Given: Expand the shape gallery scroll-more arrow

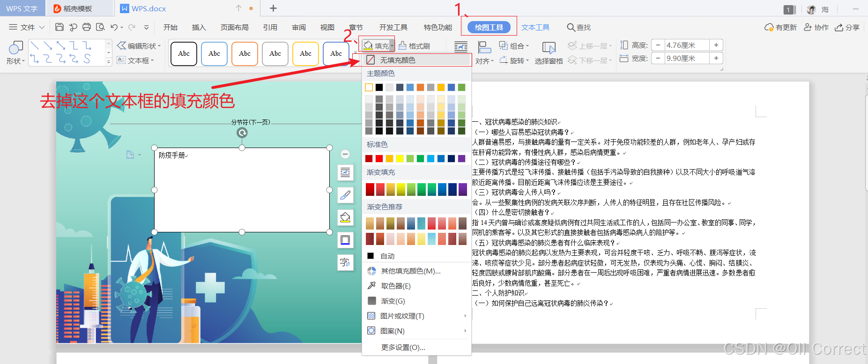Looking at the screenshot, I should click(109, 61).
